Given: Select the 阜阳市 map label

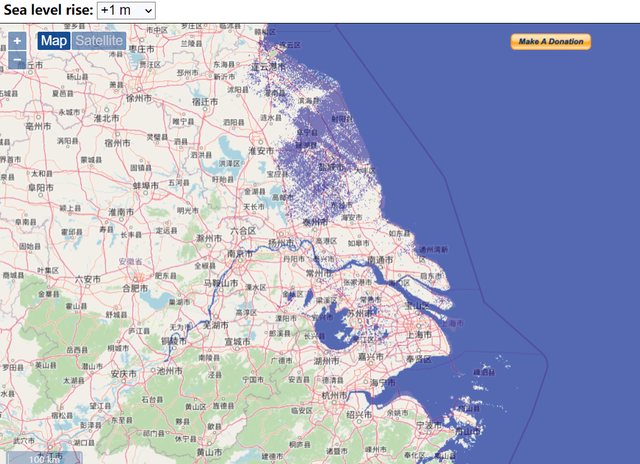Looking at the screenshot, I should 41,188.
